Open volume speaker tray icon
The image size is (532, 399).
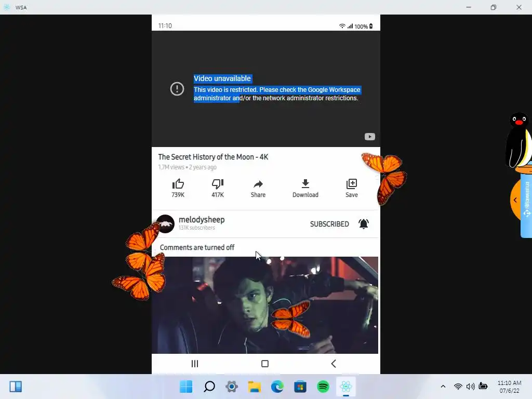[x=470, y=387]
